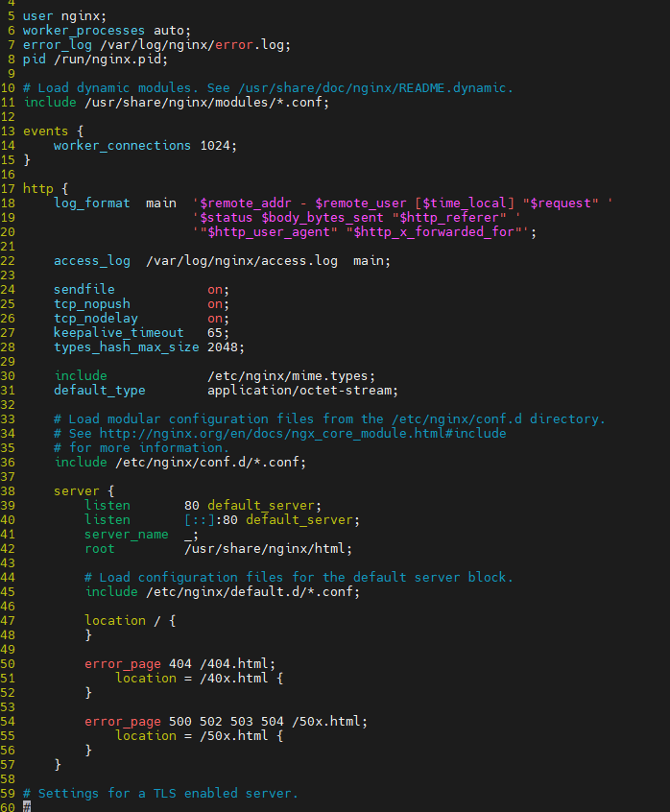
Task: Click 'location = /40x.html {' line
Action: click(199, 679)
